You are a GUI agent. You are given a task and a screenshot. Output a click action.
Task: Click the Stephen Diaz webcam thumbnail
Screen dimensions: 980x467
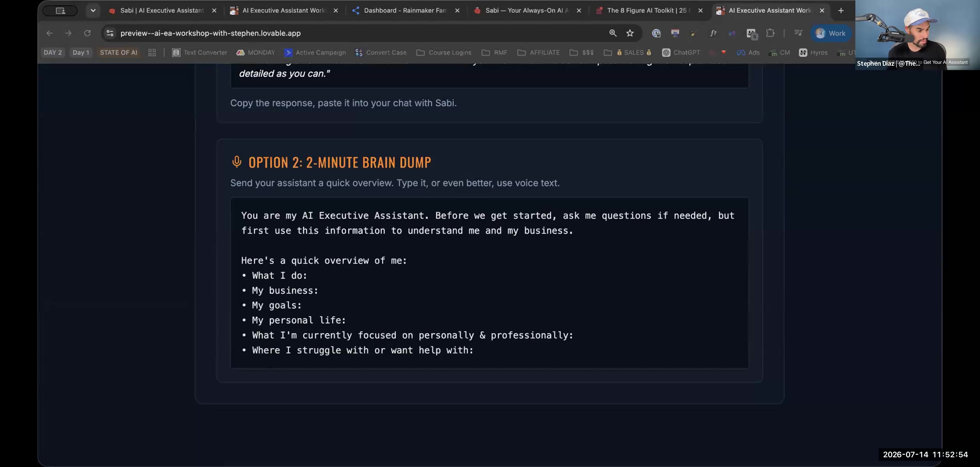point(917,35)
